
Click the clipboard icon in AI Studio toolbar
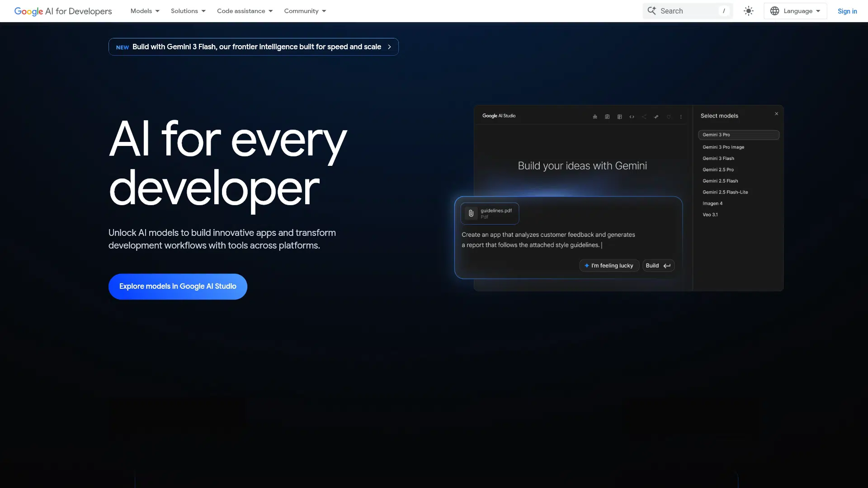[x=607, y=117]
